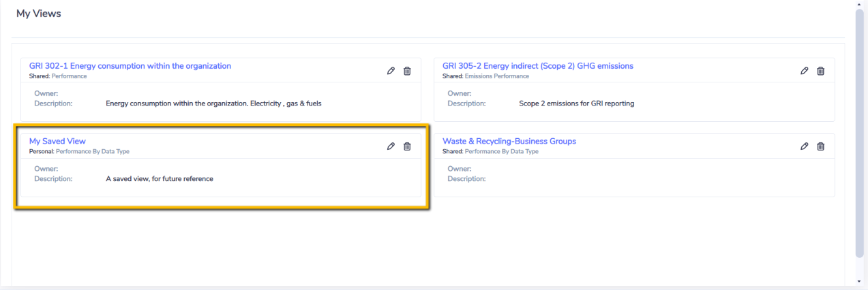868x290 pixels.
Task: Delete the GRI 305-2 Scope 2 emissions view
Action: (x=821, y=71)
